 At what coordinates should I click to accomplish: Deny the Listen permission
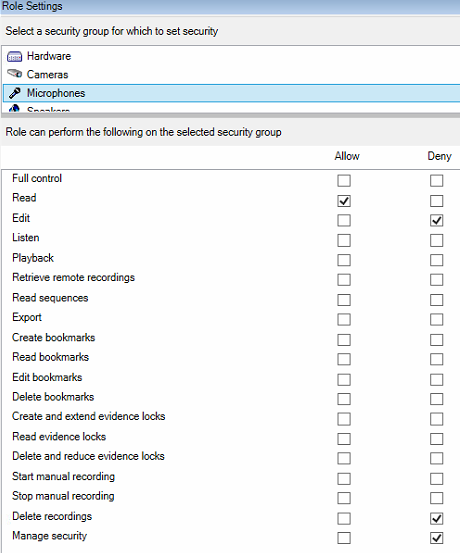436,241
